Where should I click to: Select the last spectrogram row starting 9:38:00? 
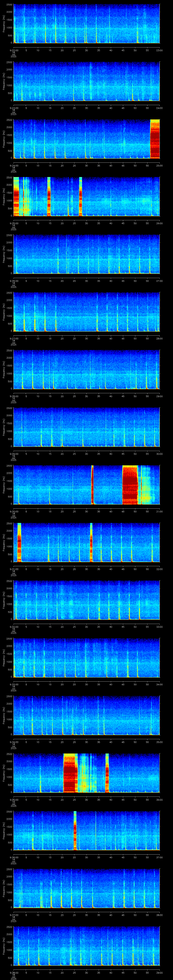[x=87, y=946]
